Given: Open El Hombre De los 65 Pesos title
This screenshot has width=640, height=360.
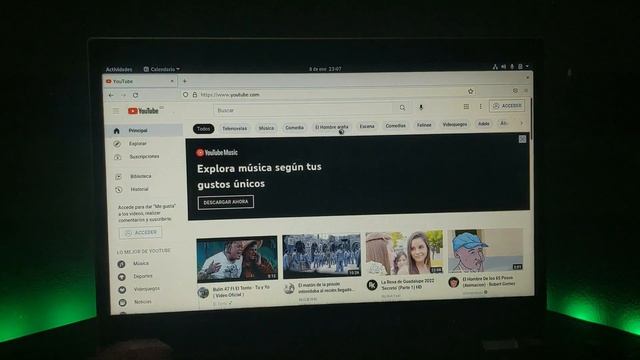Looking at the screenshot, I should 489,281.
